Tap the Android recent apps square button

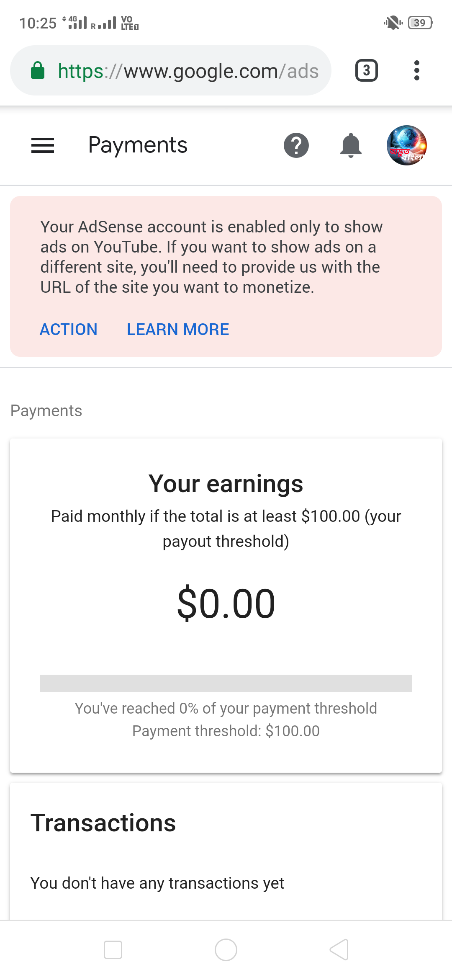(113, 949)
